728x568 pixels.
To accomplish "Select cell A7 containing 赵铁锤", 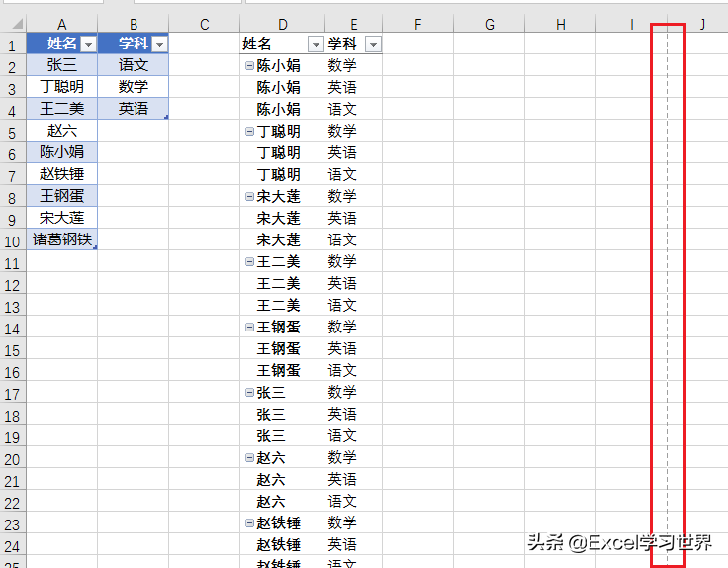I will point(61,174).
